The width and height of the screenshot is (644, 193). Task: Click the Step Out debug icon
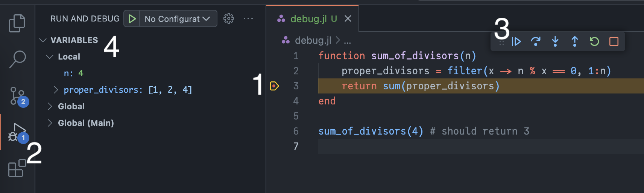(x=575, y=41)
